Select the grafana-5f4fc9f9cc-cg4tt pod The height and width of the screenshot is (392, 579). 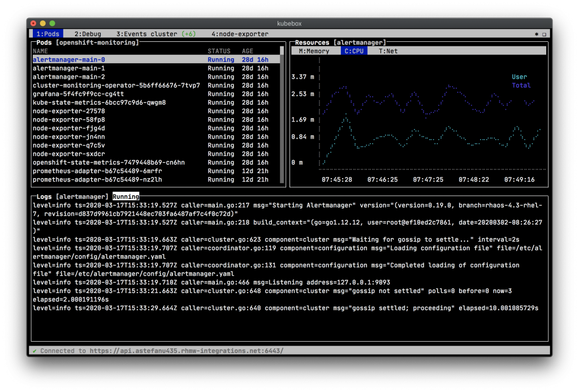(78, 94)
